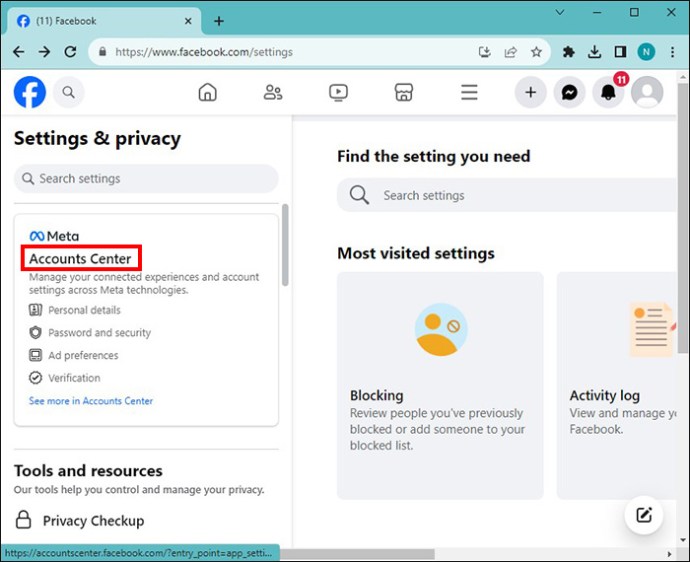Open the Watch video icon
The image size is (690, 562).
[338, 92]
